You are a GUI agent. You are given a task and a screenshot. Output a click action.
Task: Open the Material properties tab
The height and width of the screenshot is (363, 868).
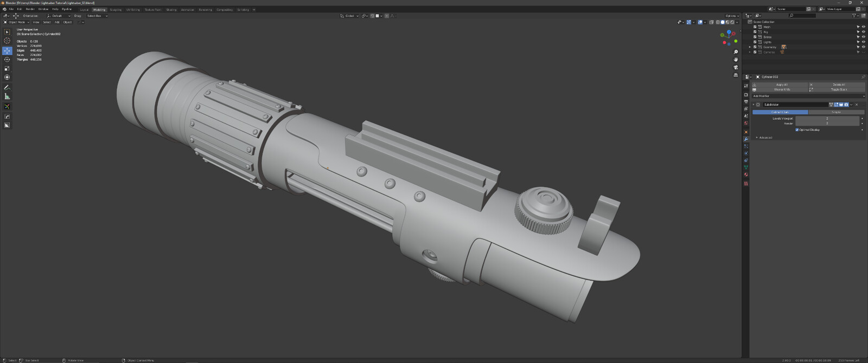pos(746,174)
